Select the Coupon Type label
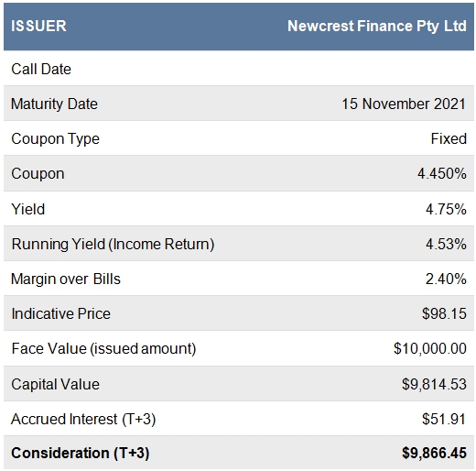The height and width of the screenshot is (471, 476). 55,139
